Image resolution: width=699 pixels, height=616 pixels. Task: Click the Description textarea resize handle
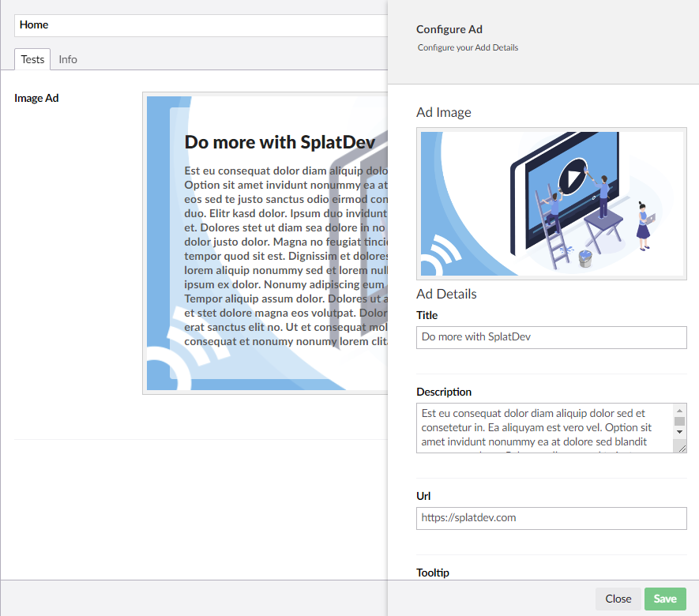click(681, 447)
